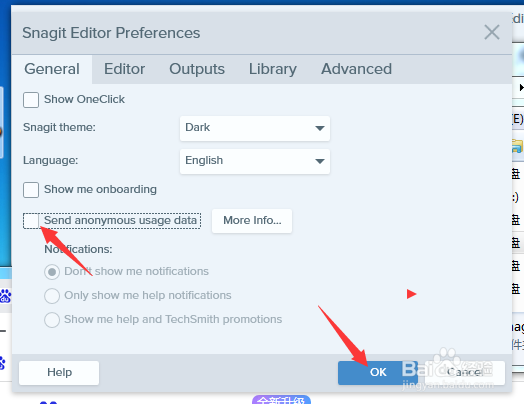The height and width of the screenshot is (404, 524).
Task: Click the Snagit theme label text
Action: 59,127
